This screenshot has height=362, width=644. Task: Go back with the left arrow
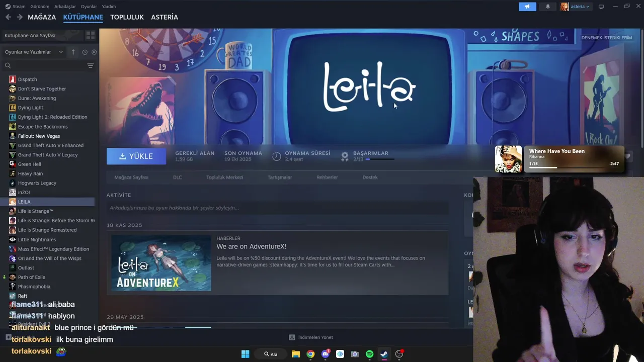click(x=8, y=17)
